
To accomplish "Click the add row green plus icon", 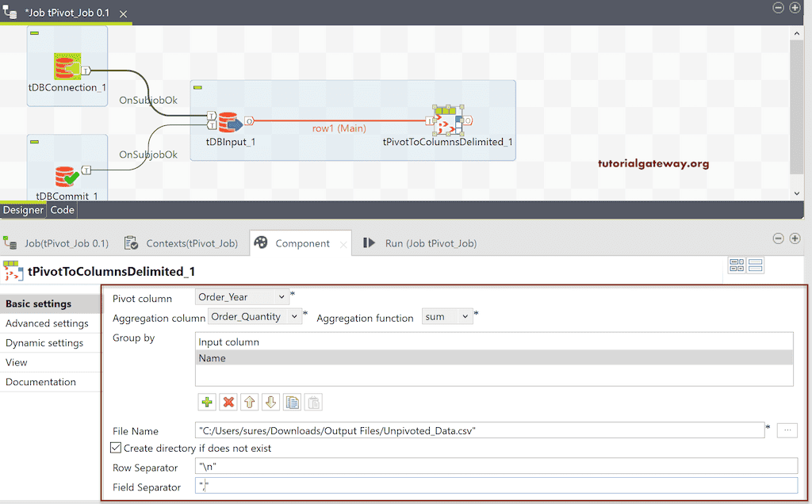I will pyautogui.click(x=207, y=402).
